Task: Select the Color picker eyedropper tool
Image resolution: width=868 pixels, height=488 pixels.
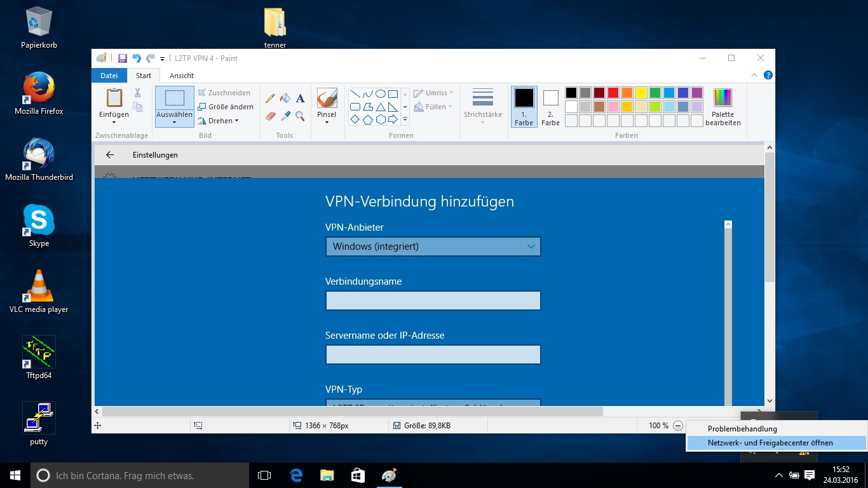Action: pyautogui.click(x=285, y=116)
